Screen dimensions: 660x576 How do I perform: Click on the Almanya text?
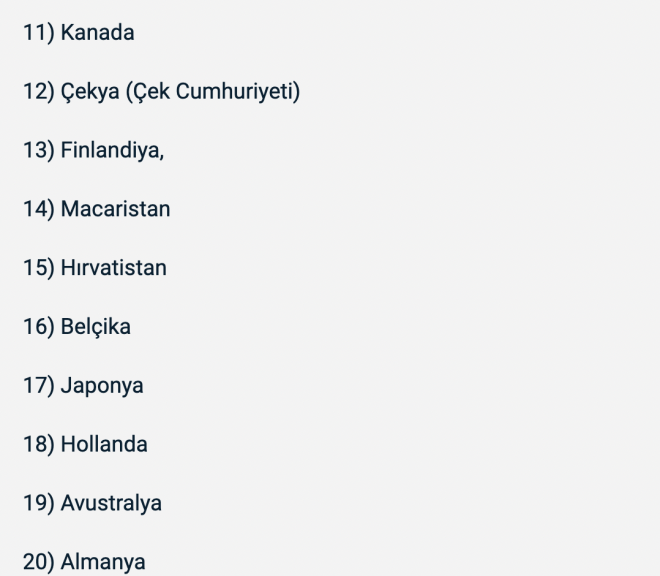[103, 562]
